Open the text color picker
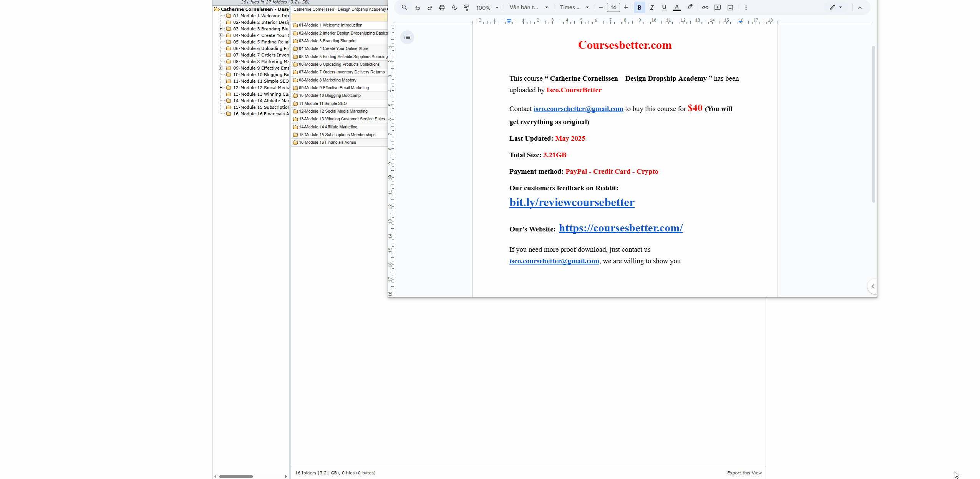This screenshot has height=479, width=980. (x=677, y=7)
